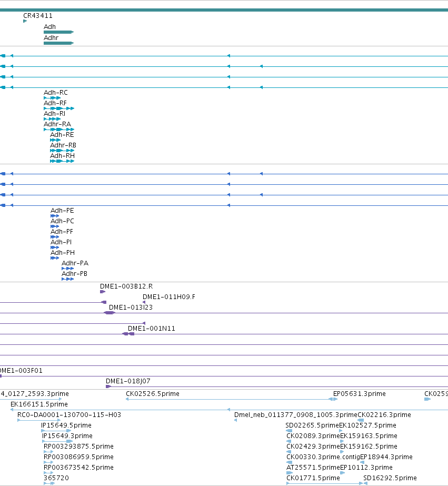Image resolution: width=448 pixels, height=486 pixels.
Task: Choose the Adh-PH protein label
Action: coord(63,253)
